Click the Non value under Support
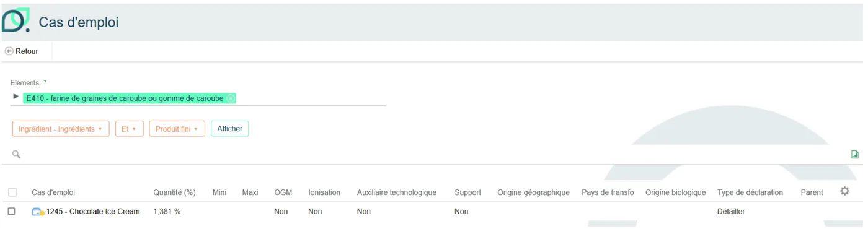The width and height of the screenshot is (868, 229). tap(461, 212)
